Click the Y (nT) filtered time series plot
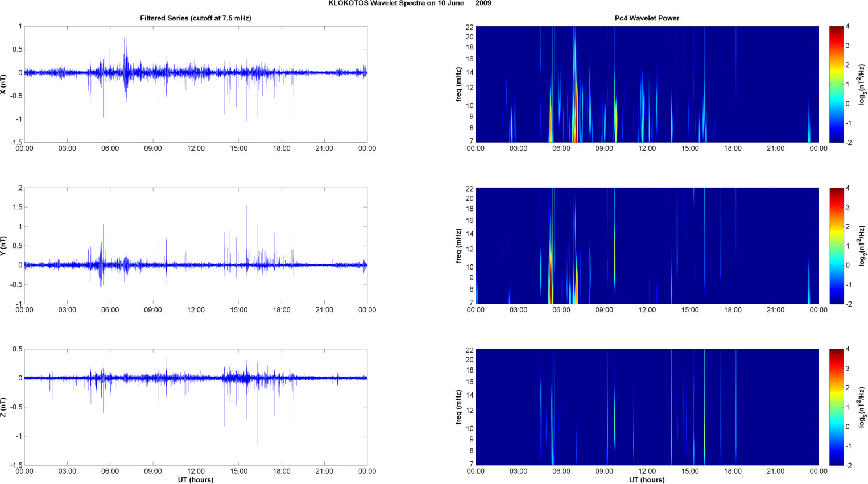The height and width of the screenshot is (484, 868). pos(196,246)
